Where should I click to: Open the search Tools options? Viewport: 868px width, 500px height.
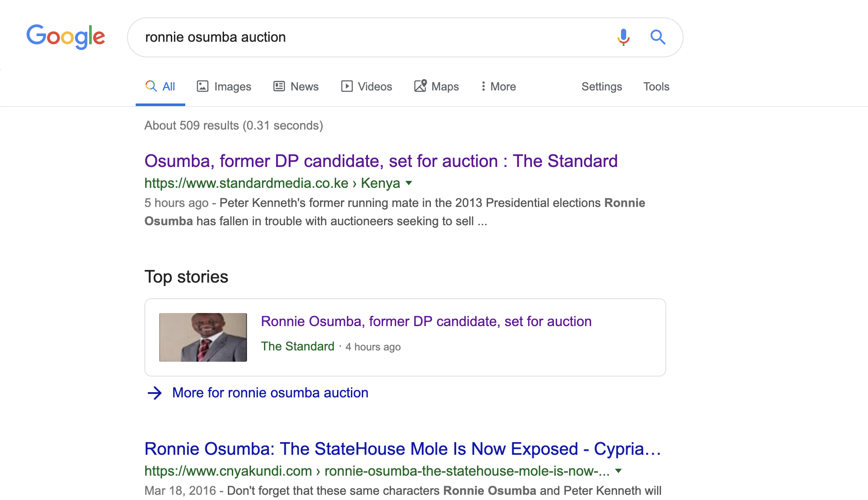tap(656, 87)
